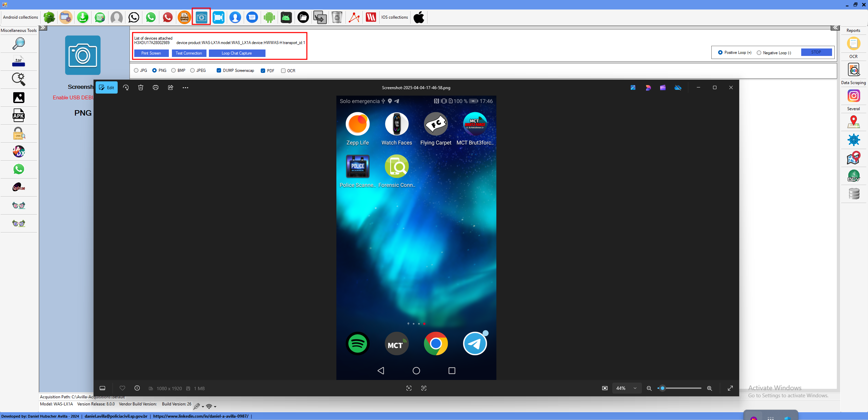Viewport: 868px width, 420px height.
Task: Select the Negative Loop (-) radio button
Action: tap(759, 53)
